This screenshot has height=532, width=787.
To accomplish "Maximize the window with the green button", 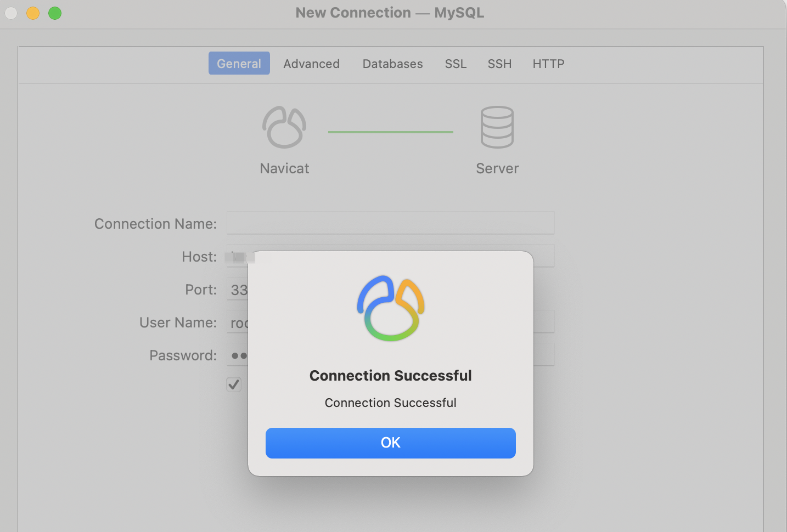I will coord(55,13).
